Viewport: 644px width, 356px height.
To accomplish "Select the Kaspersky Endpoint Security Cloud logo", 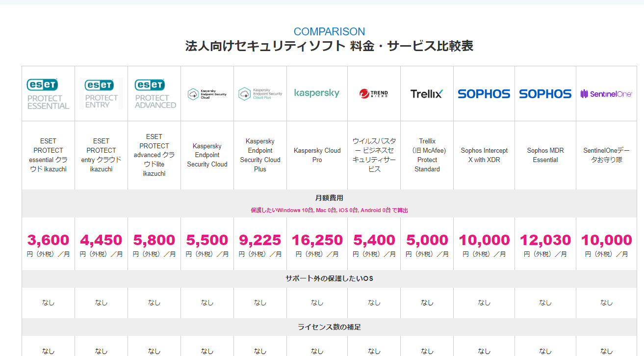I will [x=207, y=94].
